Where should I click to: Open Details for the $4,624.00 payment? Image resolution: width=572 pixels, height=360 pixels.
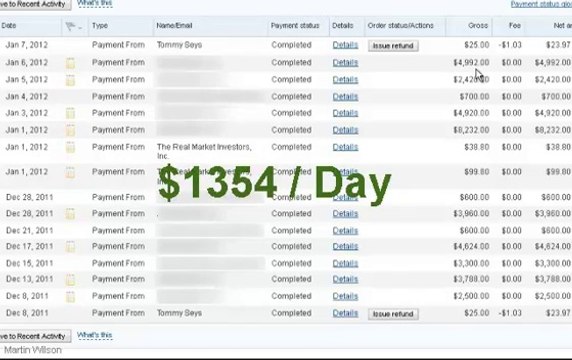(x=345, y=247)
